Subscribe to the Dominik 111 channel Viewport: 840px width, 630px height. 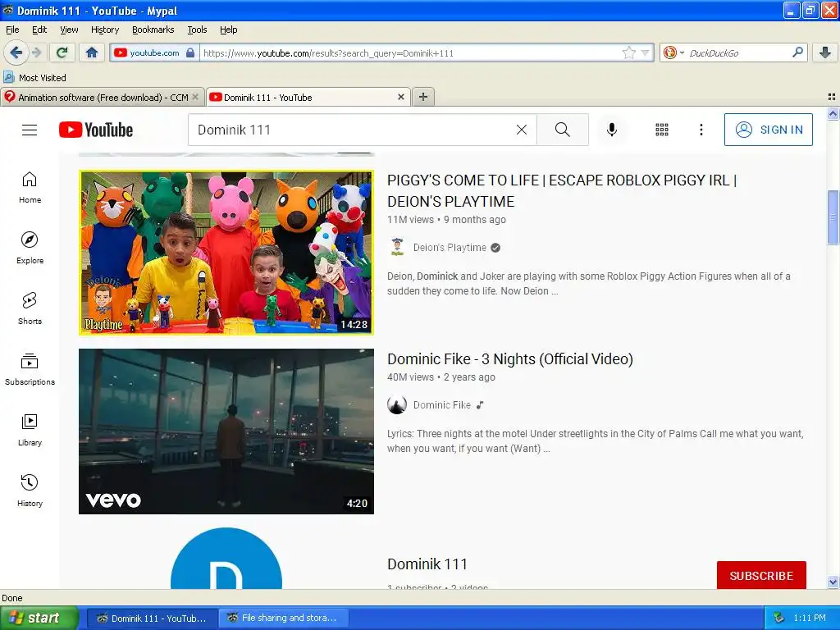tap(761, 575)
